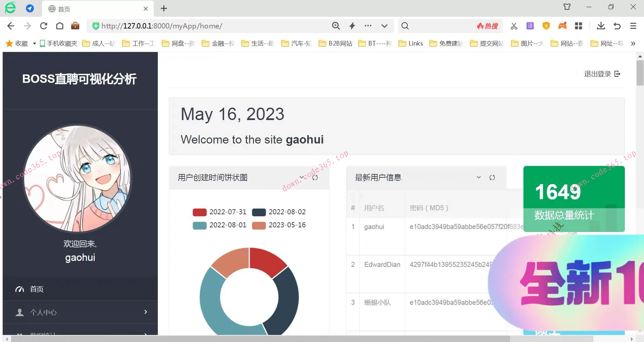Image resolution: width=644 pixels, height=342 pixels.
Task: Open the 提交网站 bookmark folder
Action: (487, 43)
